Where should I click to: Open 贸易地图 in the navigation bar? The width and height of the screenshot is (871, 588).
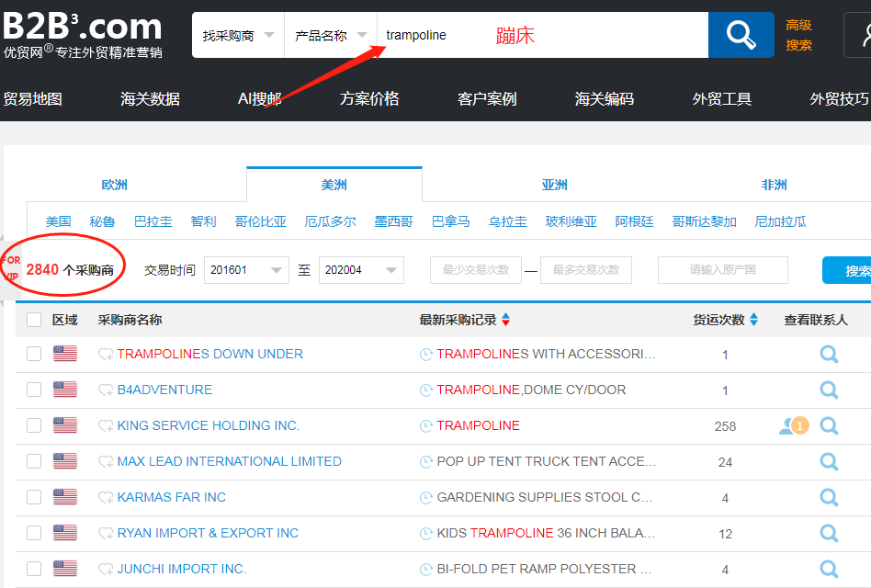[33, 99]
